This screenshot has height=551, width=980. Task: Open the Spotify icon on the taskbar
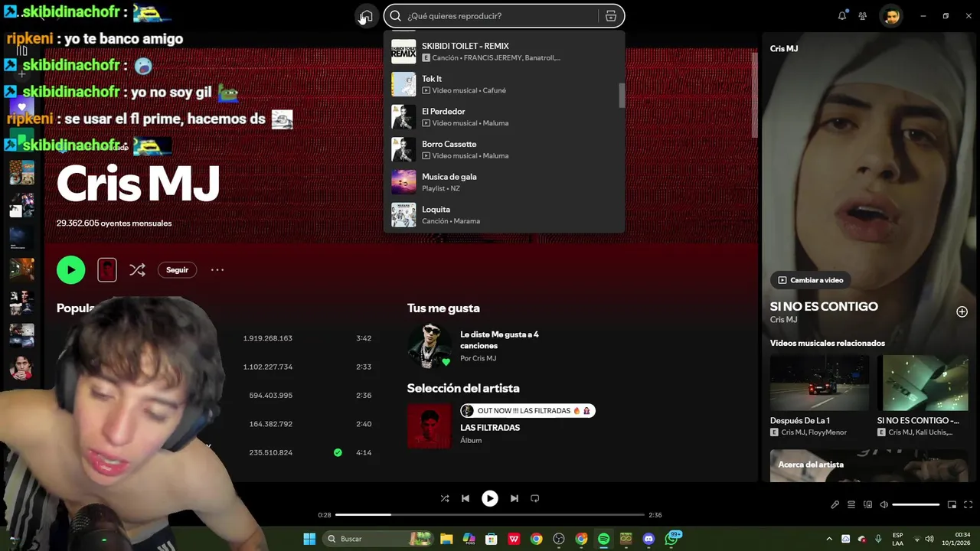(603, 539)
